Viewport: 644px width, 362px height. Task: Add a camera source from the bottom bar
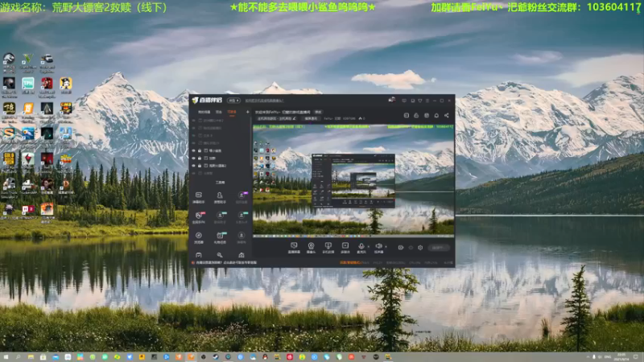click(311, 248)
